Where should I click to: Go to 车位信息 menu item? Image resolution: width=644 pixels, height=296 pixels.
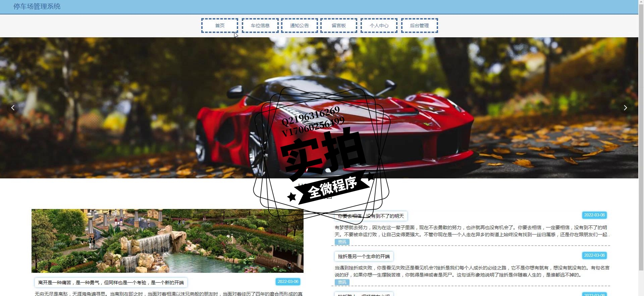(x=260, y=26)
